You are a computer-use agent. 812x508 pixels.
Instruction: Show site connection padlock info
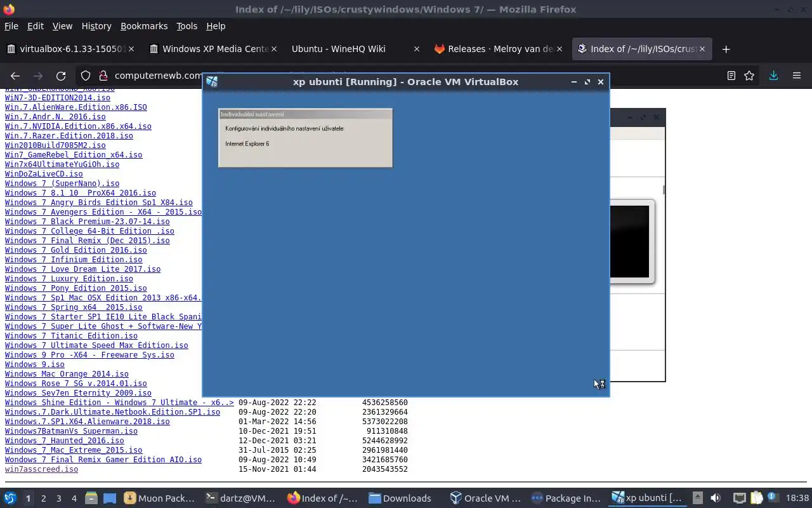103,76
